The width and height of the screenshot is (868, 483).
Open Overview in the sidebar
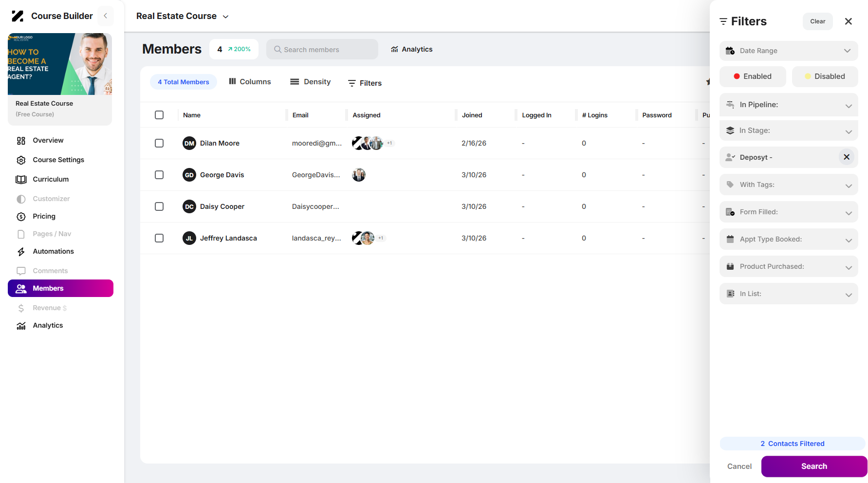click(x=48, y=140)
